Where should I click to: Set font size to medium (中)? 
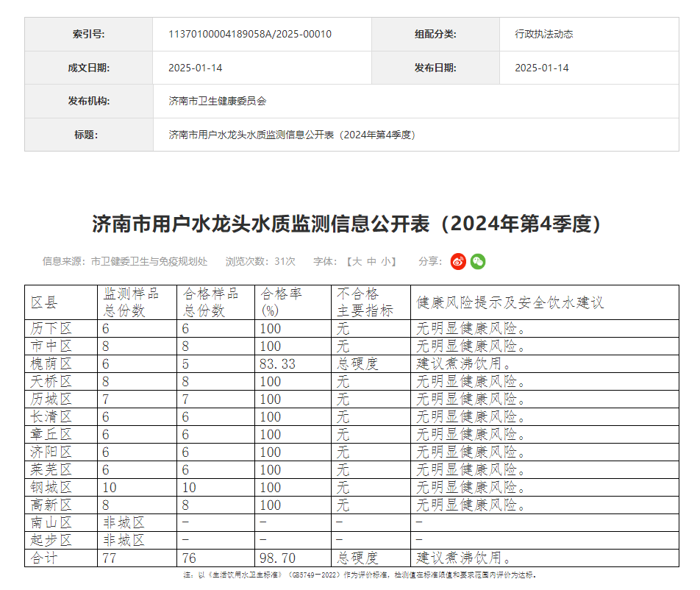[x=371, y=261]
